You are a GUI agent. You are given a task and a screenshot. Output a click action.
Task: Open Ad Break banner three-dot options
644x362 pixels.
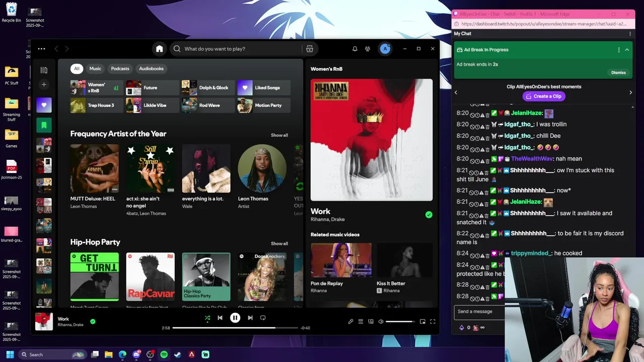coord(619,50)
